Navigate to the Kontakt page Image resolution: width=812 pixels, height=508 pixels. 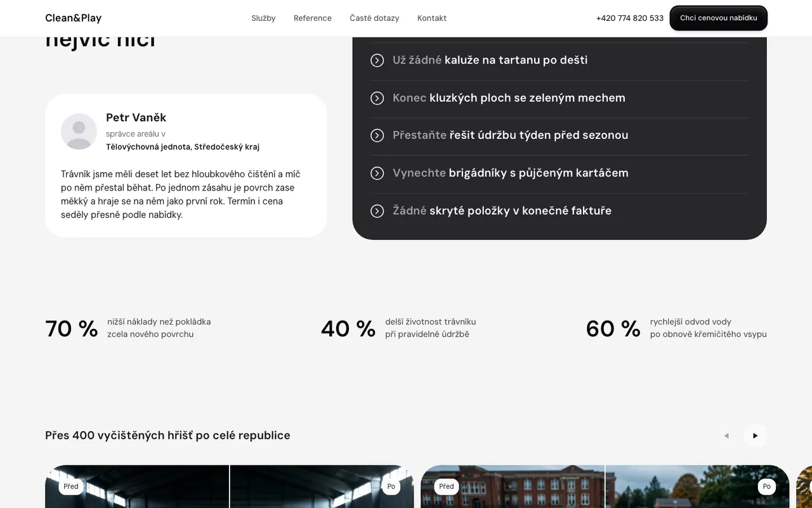point(432,18)
